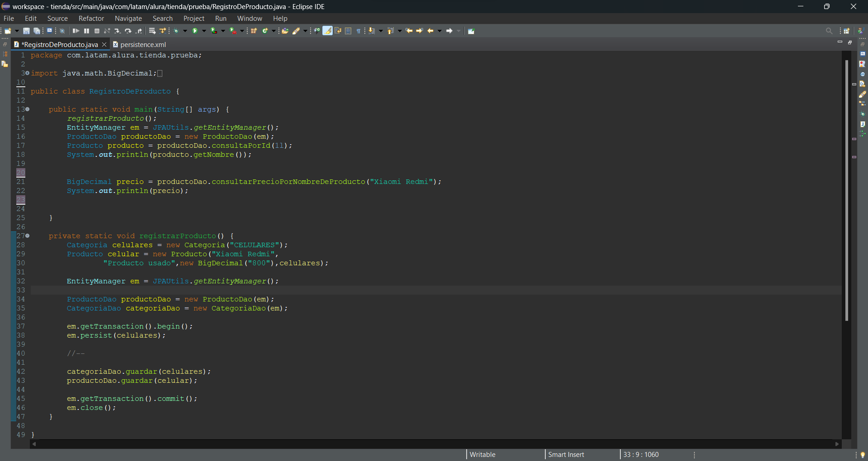Toggle Mark Occurrences highlighter
Viewport: 868px width, 461px height.
pyautogui.click(x=327, y=31)
